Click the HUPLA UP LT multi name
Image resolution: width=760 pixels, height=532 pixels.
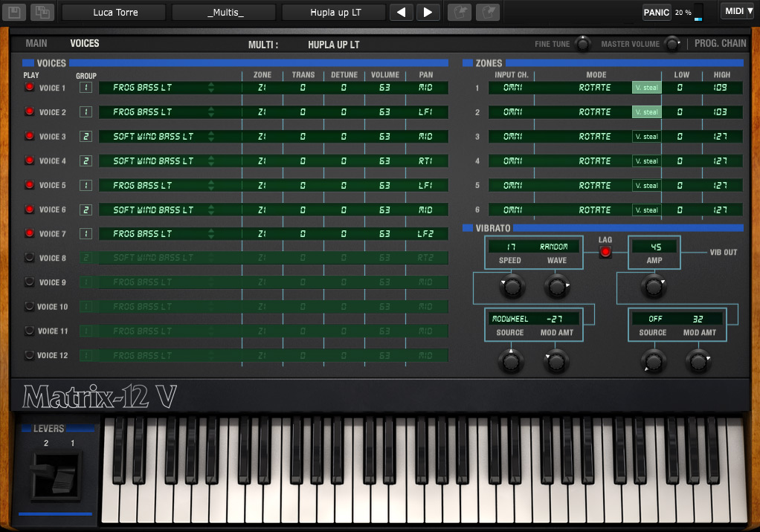click(x=333, y=45)
